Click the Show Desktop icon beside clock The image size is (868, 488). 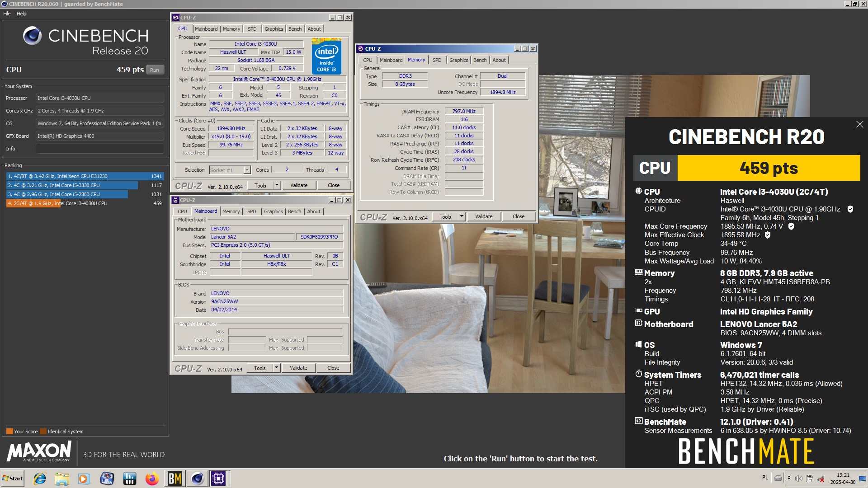[863, 479]
